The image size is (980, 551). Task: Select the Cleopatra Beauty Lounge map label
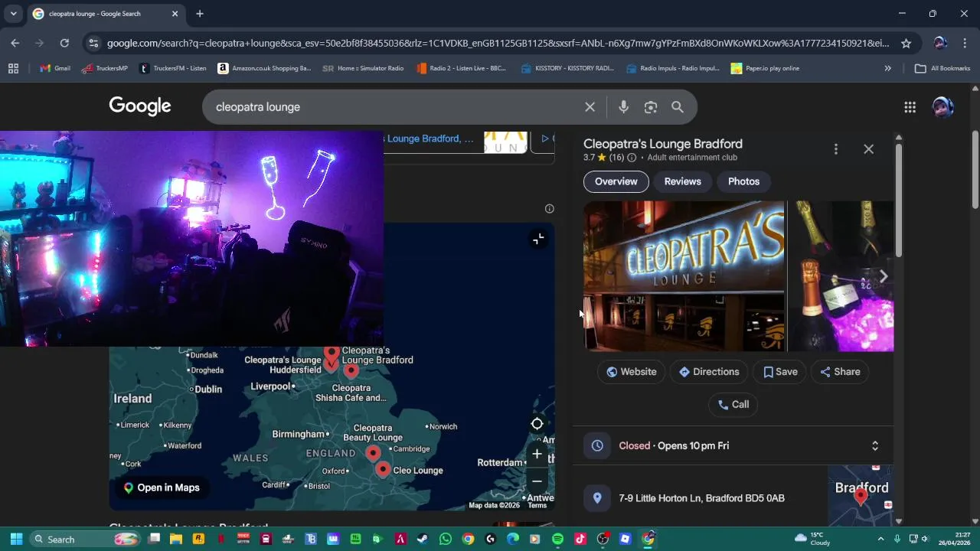(x=373, y=433)
